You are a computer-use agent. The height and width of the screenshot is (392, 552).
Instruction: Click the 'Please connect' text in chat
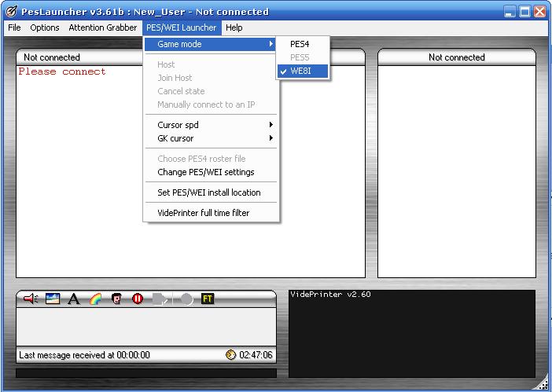click(x=62, y=71)
